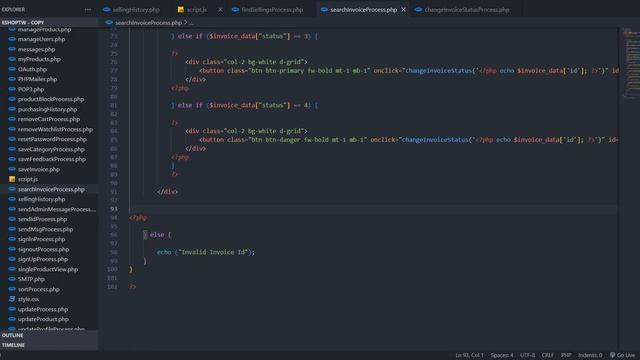
Task: Open signoutProcess.php file
Action: click(x=43, y=249)
